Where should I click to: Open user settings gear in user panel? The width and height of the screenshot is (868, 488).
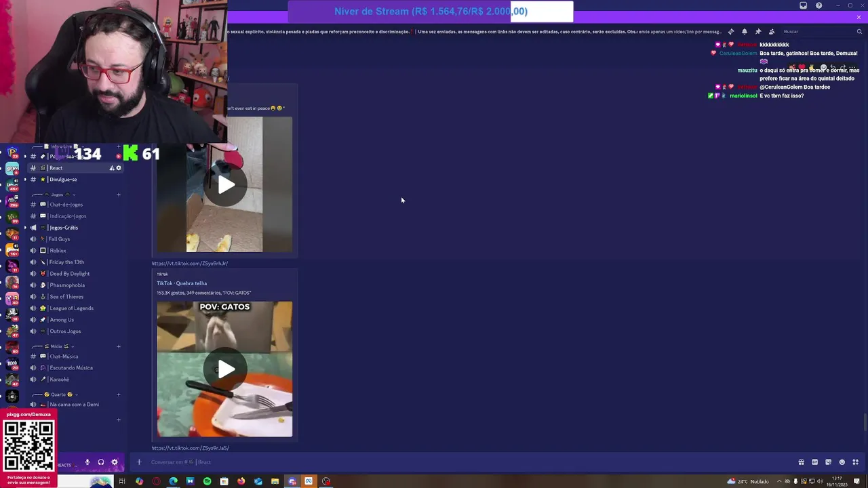coord(115,462)
